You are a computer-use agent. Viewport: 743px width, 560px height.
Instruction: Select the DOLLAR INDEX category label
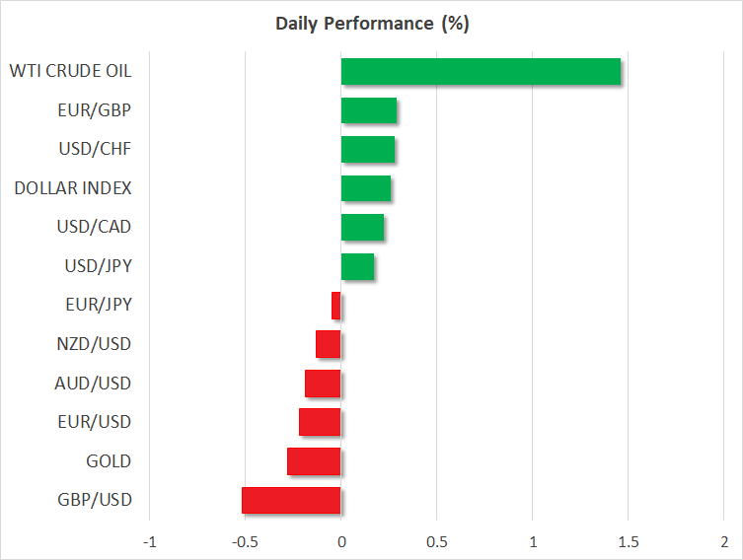(73, 188)
